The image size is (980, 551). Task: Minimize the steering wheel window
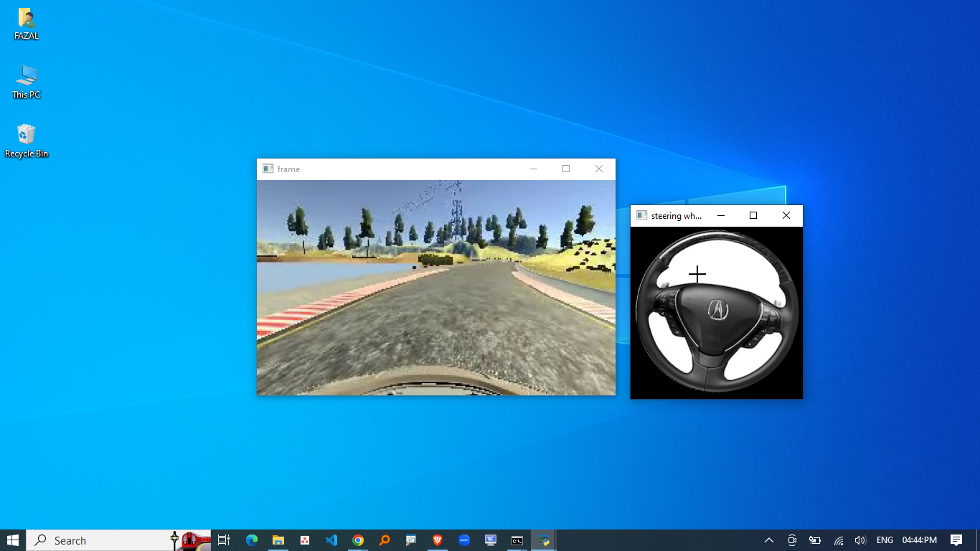[x=721, y=215]
